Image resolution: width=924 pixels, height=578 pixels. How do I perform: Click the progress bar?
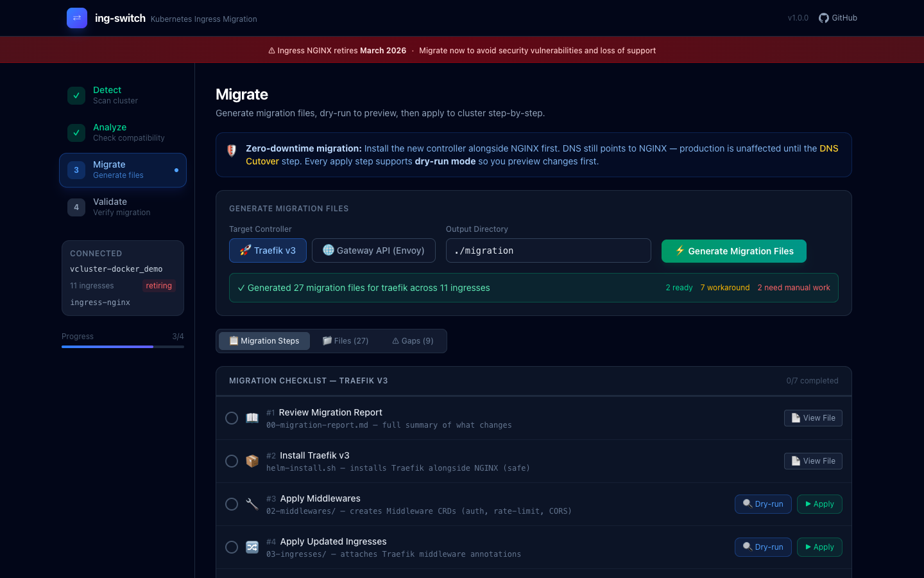tap(123, 347)
